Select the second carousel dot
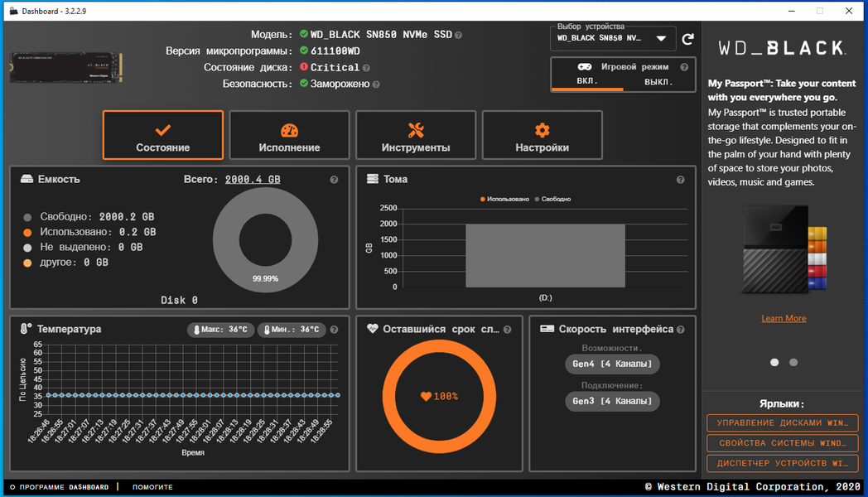The height and width of the screenshot is (497, 868). [793, 363]
